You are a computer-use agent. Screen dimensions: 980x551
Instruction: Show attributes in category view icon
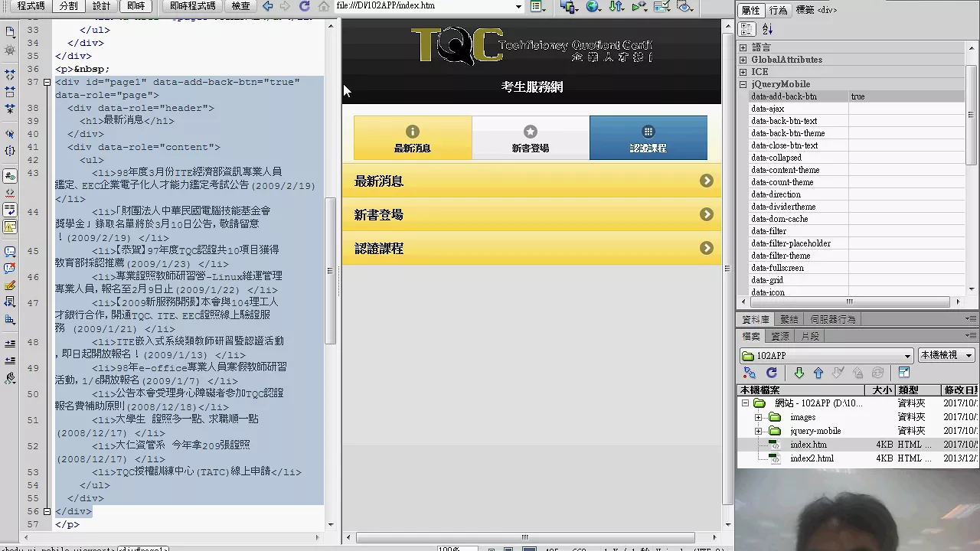[748, 29]
